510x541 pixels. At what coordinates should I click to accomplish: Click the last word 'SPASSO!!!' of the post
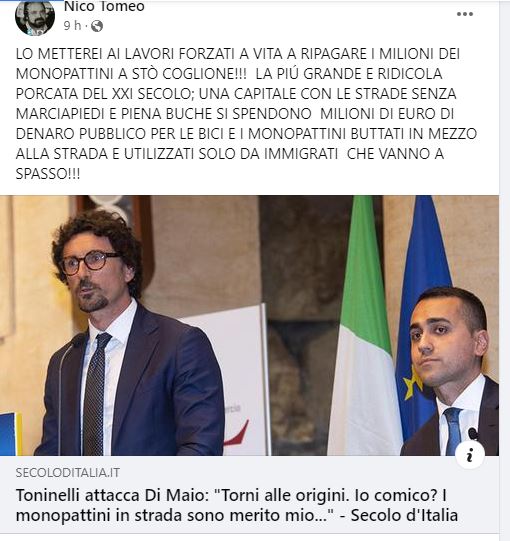pos(48,174)
